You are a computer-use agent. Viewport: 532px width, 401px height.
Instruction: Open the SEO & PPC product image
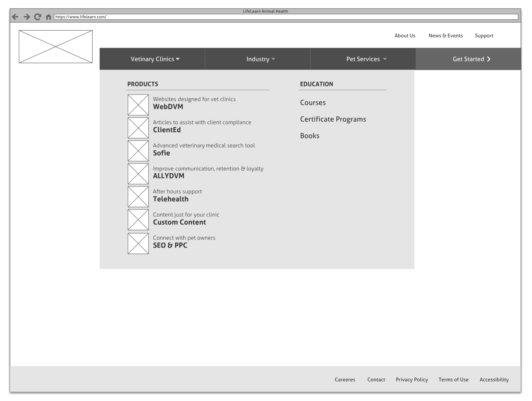click(138, 243)
